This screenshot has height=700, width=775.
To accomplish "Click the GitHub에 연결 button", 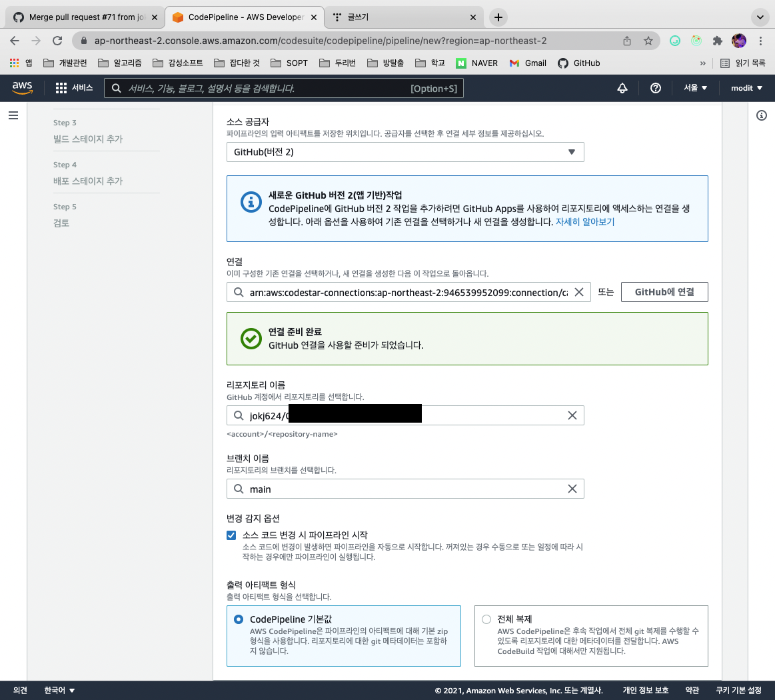I will point(664,292).
